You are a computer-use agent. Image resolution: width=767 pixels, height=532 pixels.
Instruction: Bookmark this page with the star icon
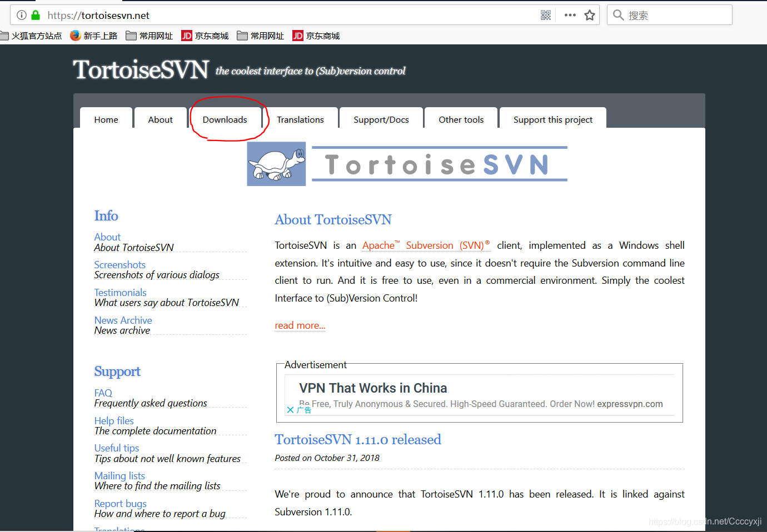pyautogui.click(x=590, y=15)
